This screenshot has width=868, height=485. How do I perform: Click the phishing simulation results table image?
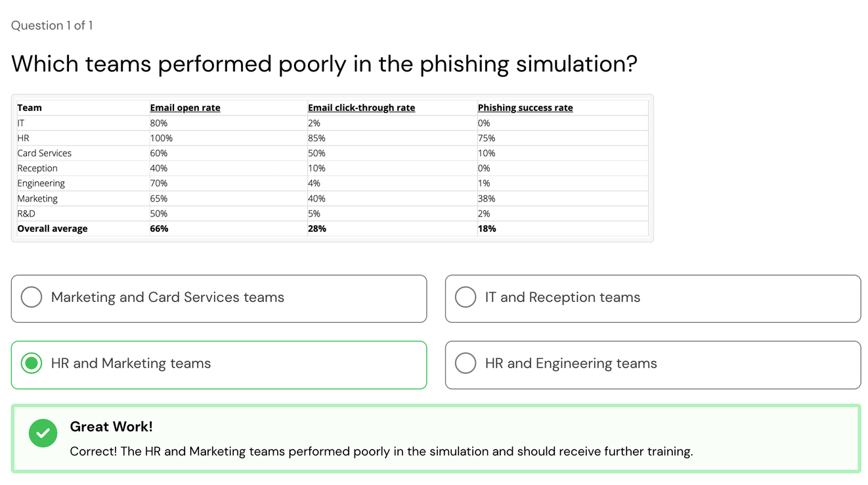pos(332,168)
